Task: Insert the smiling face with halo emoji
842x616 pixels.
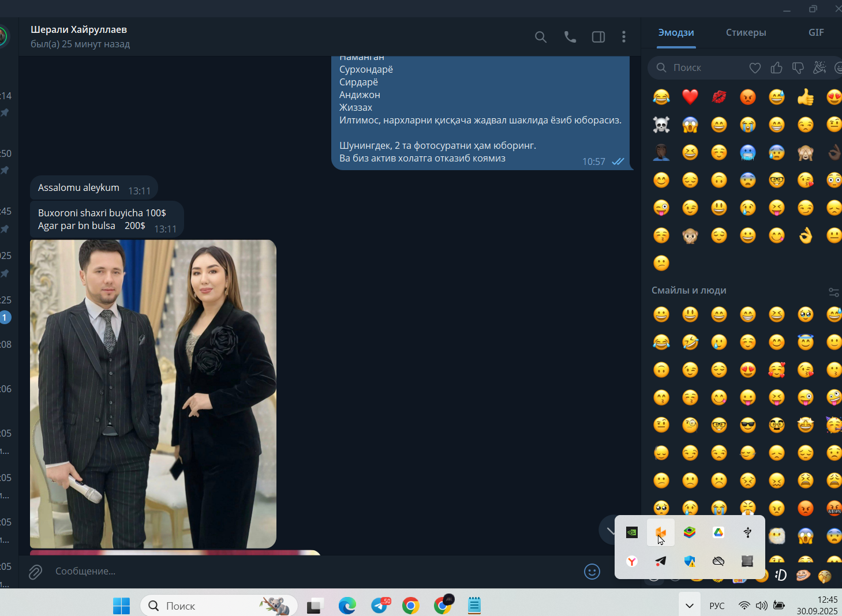Action: pyautogui.click(x=806, y=343)
